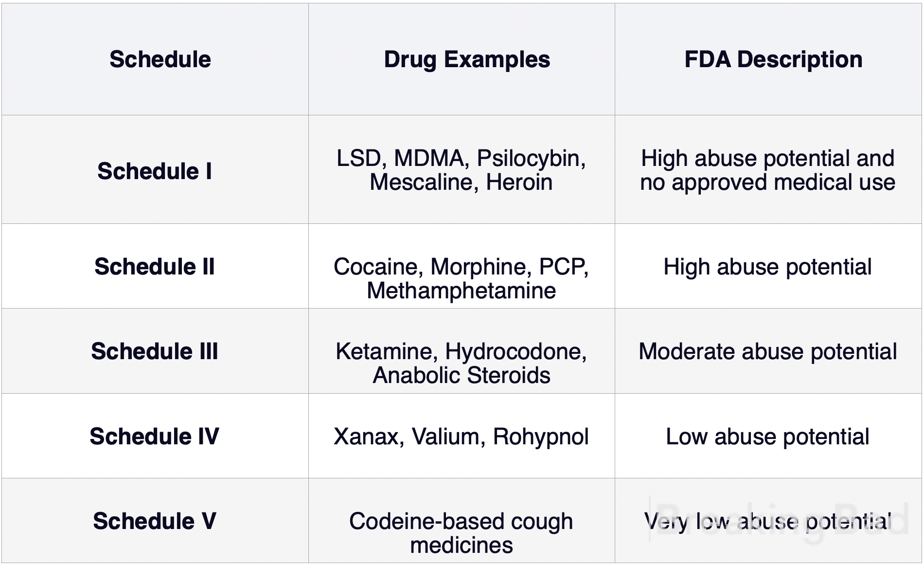Select the Schedule IV row label
The height and width of the screenshot is (566, 924).
[155, 436]
